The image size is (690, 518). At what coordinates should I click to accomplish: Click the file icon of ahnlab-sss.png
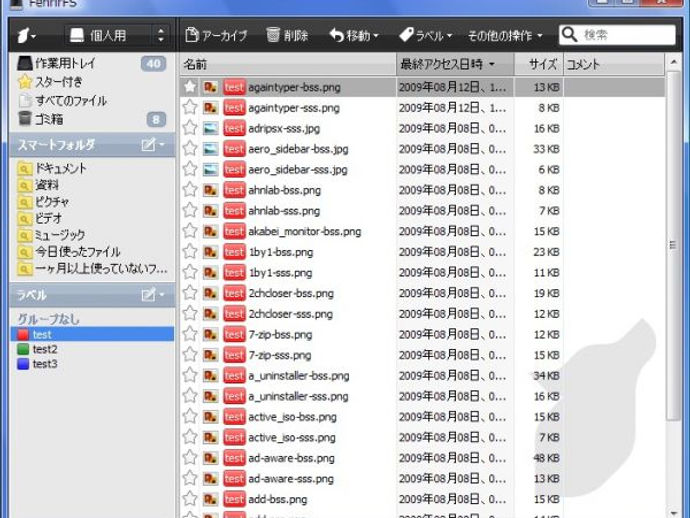coord(211,210)
